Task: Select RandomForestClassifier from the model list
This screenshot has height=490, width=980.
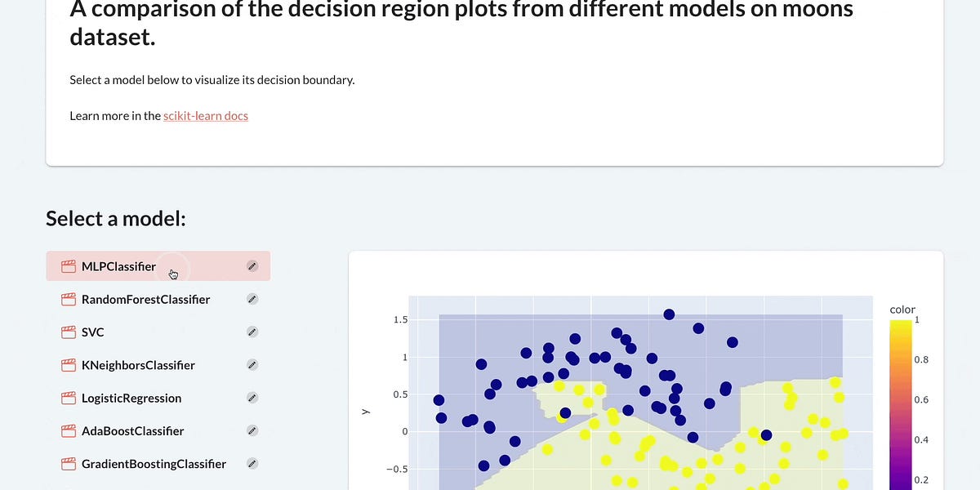Action: (x=145, y=299)
